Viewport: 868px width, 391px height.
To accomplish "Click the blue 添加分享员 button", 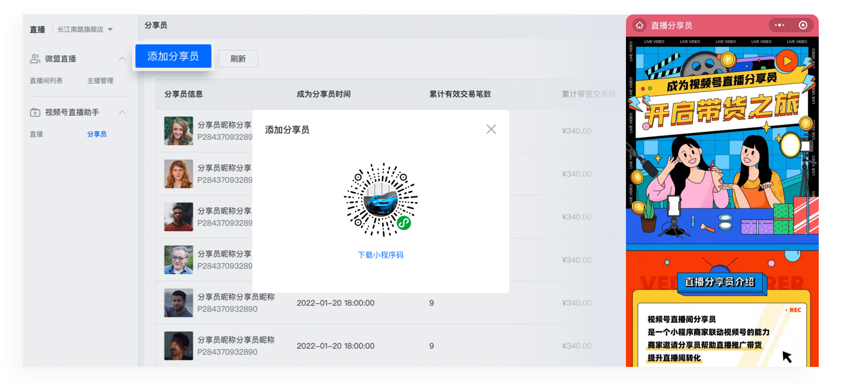I will click(173, 56).
